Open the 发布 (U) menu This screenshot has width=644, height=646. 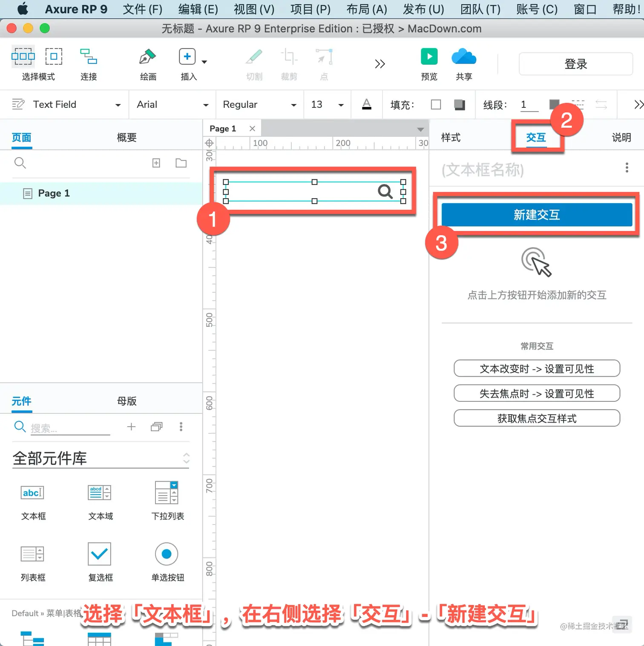[423, 9]
